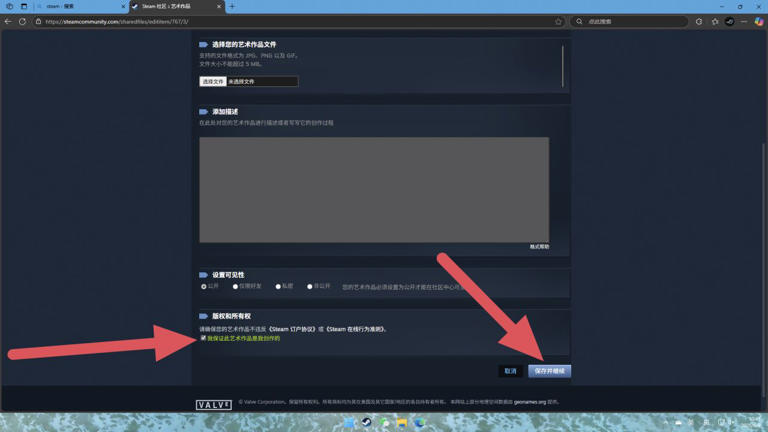Open the 格式帮助 formatting help link

click(539, 247)
